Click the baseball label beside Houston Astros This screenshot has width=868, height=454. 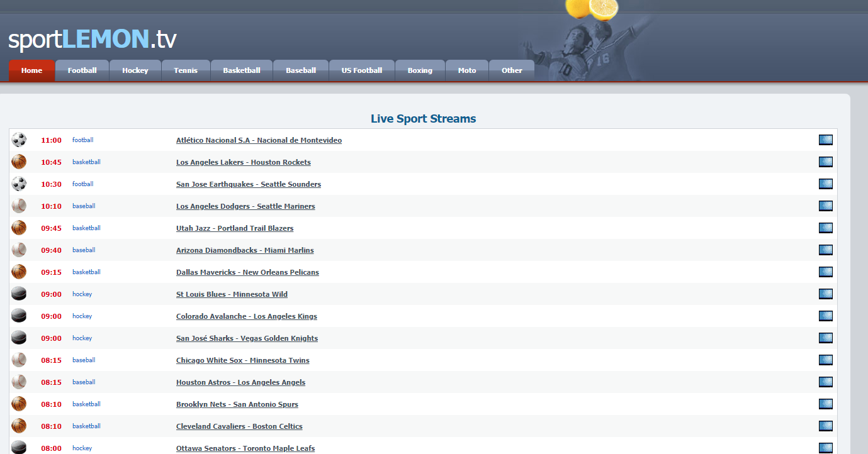tap(84, 382)
